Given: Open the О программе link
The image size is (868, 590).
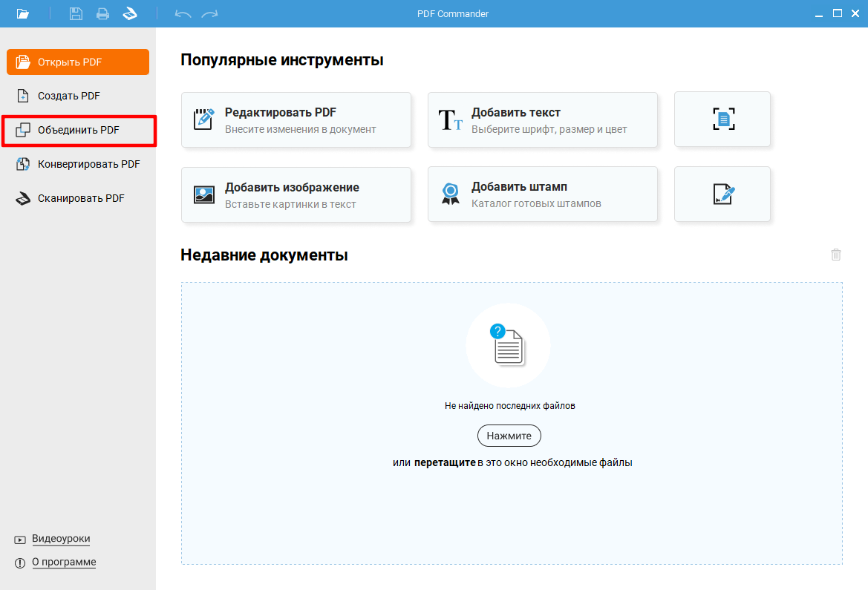Looking at the screenshot, I should tap(64, 562).
